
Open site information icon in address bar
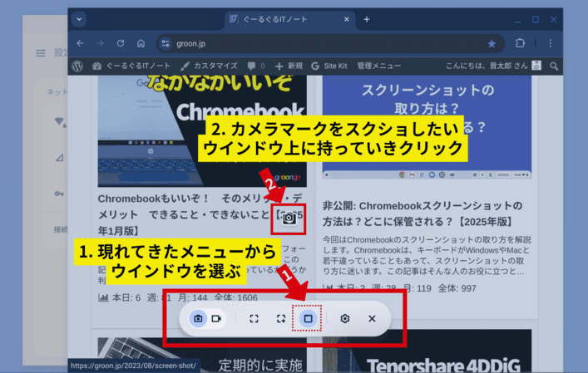coord(166,44)
